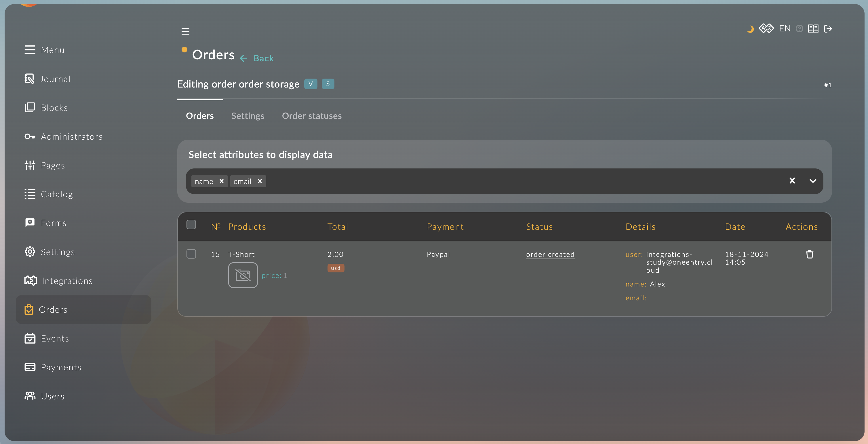Image resolution: width=868 pixels, height=444 pixels.
Task: Open documentation book icon
Action: (813, 29)
